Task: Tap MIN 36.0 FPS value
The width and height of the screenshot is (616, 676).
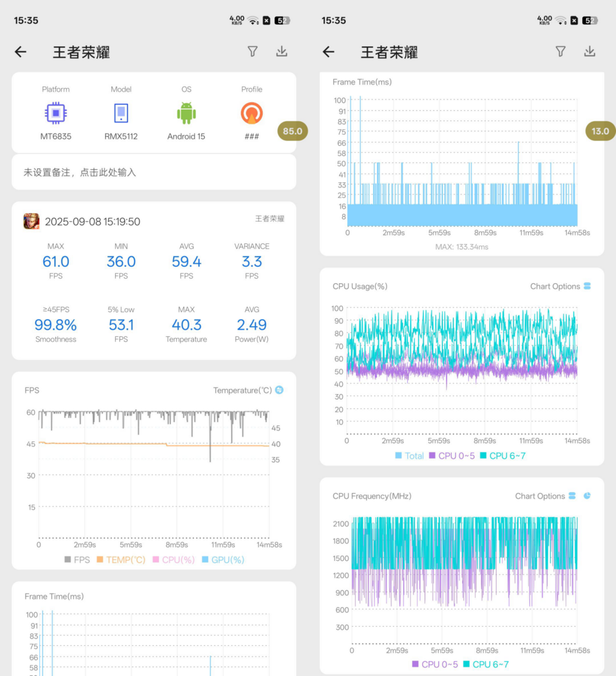Action: (121, 261)
